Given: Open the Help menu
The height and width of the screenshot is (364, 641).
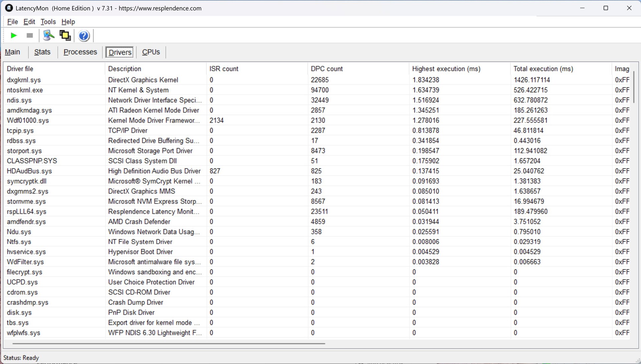Looking at the screenshot, I should [68, 22].
